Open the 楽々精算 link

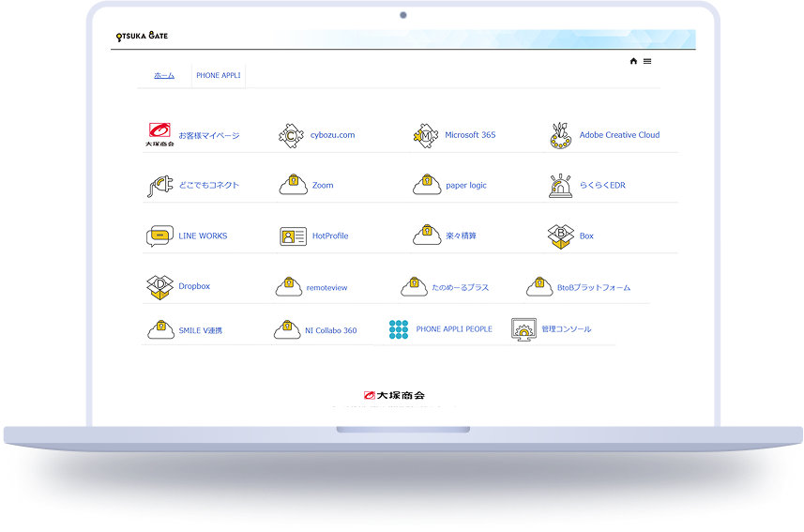pos(461,236)
